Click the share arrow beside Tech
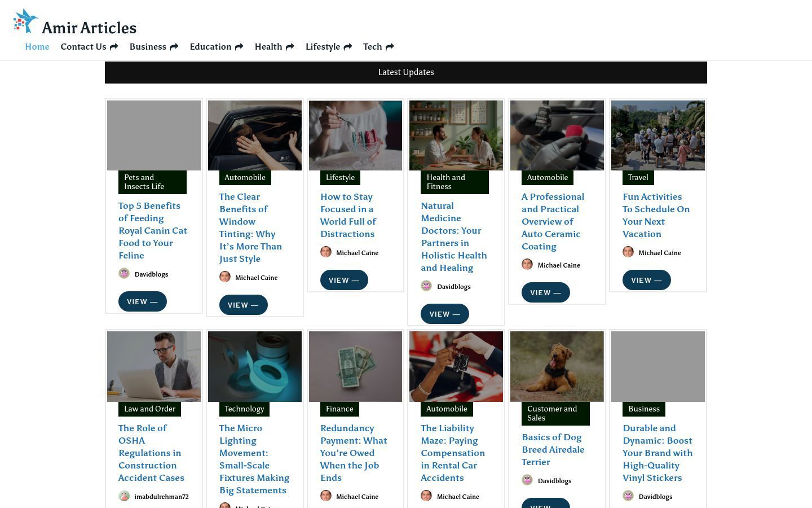 [x=390, y=47]
